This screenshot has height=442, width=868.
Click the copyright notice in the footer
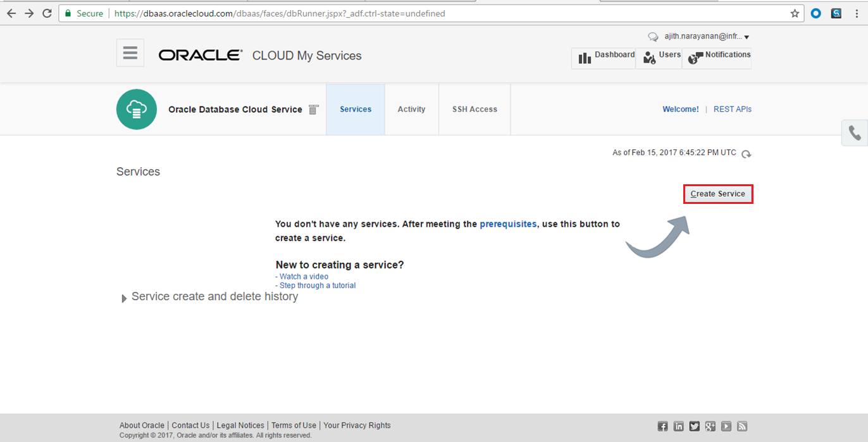[x=216, y=436]
